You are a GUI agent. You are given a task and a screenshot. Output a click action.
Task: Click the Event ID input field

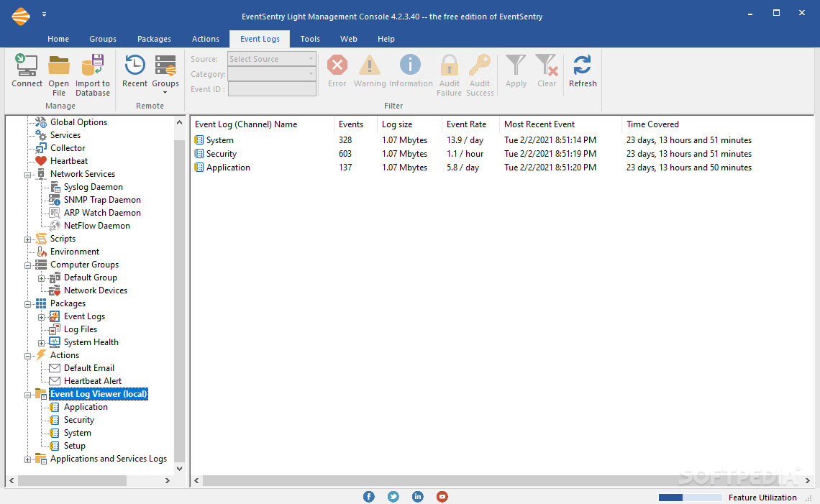tap(272, 89)
